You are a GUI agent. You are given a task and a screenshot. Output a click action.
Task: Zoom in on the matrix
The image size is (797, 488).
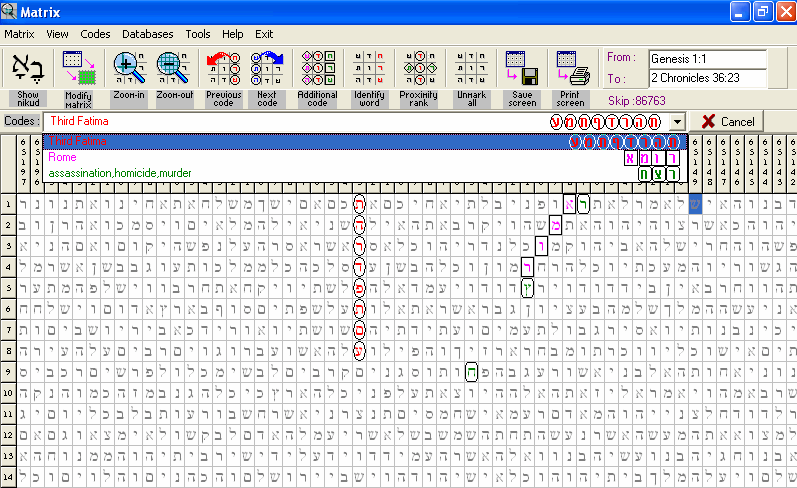129,68
